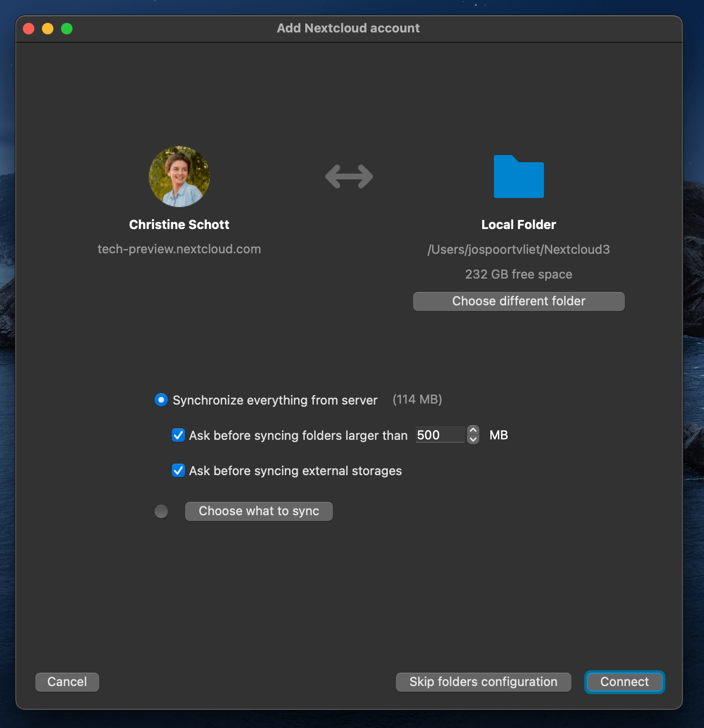This screenshot has width=704, height=728.
Task: Click the Connect button
Action: 625,682
